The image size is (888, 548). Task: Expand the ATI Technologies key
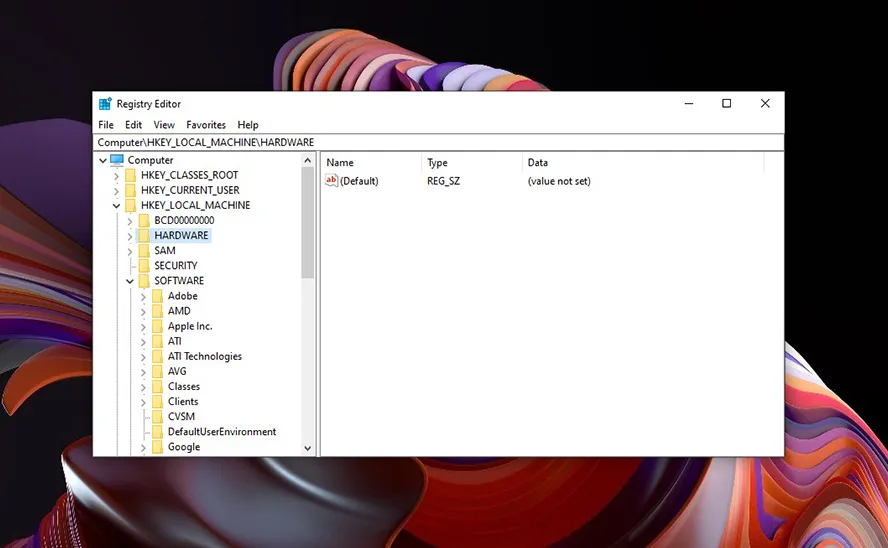[143, 356]
